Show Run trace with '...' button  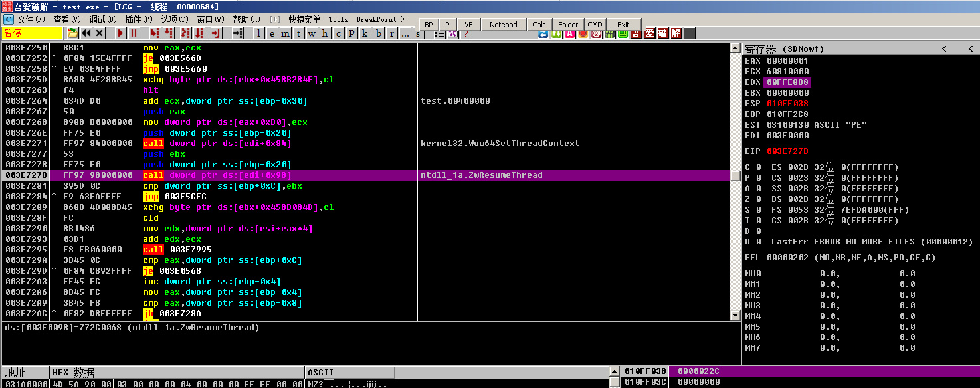click(404, 33)
